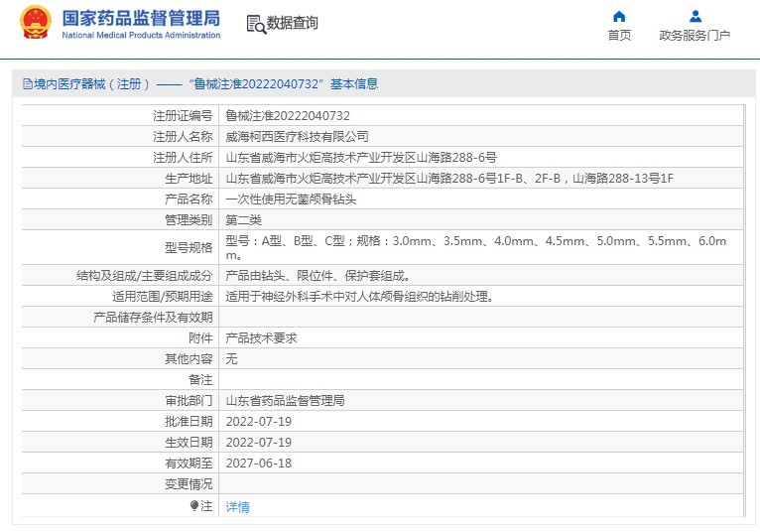The image size is (760, 532).
Task: Click the document icon before 境内医疗器械
Action: click(27, 84)
